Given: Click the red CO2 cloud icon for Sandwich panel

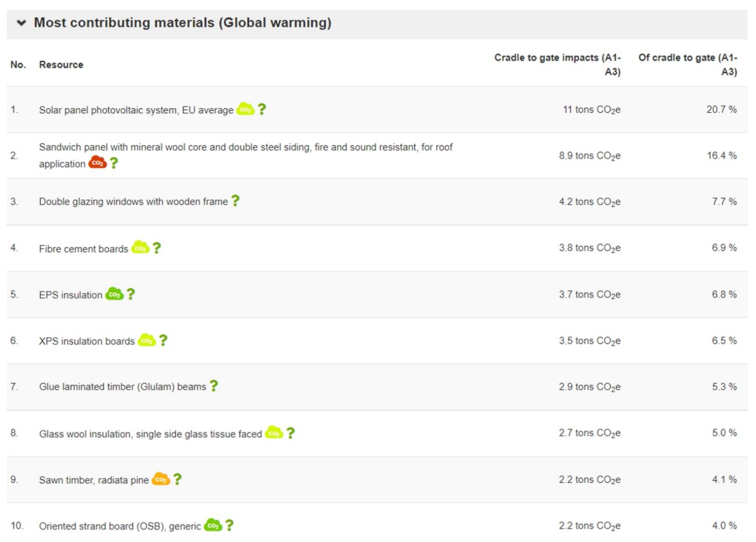Looking at the screenshot, I should pos(97,162).
